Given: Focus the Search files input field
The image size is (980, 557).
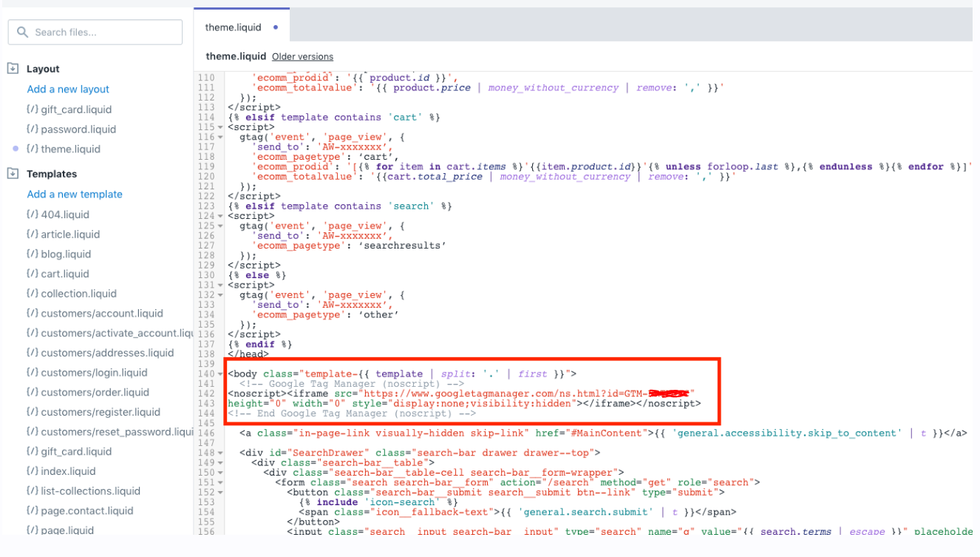Looking at the screenshot, I should [x=95, y=32].
